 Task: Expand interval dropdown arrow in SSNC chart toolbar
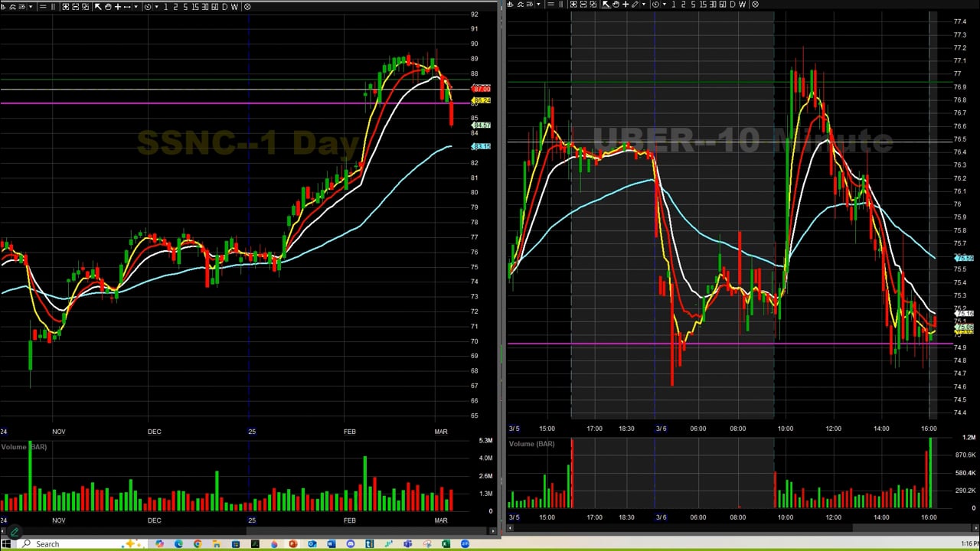[x=156, y=7]
